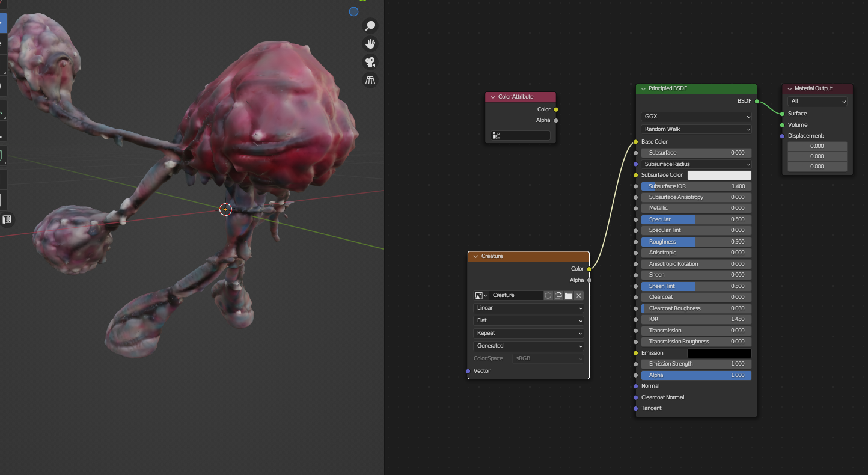Image resolution: width=868 pixels, height=475 pixels.
Task: Toggle fake user shield on Creature image
Action: coord(548,295)
